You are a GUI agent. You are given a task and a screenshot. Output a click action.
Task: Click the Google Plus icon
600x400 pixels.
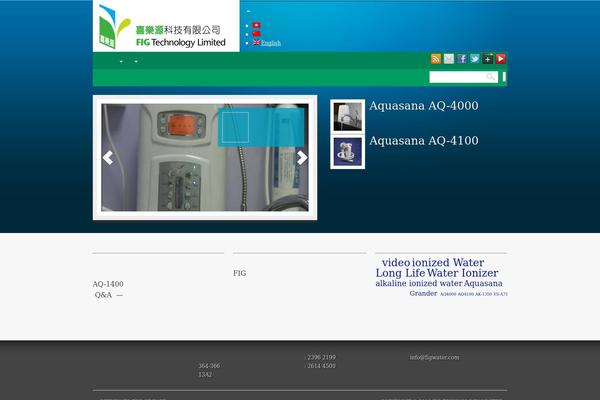(x=488, y=59)
